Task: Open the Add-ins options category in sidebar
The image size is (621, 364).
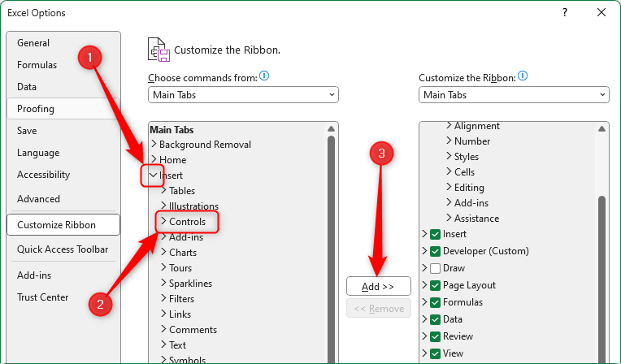Action: 63,275
